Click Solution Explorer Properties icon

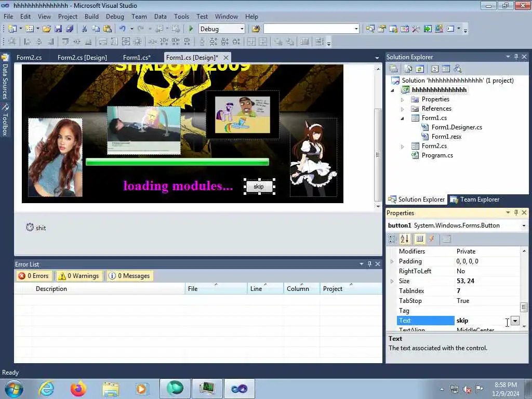(394, 69)
